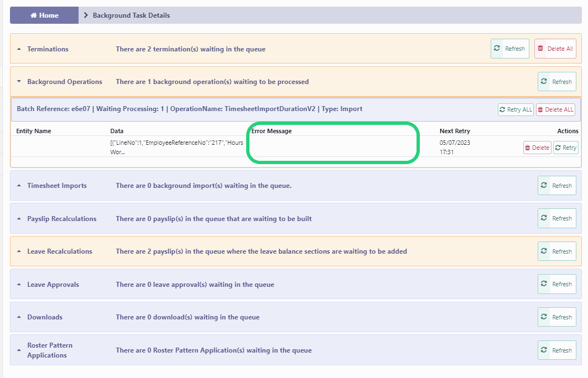Select the Payslip Recalculations section title

61,219
